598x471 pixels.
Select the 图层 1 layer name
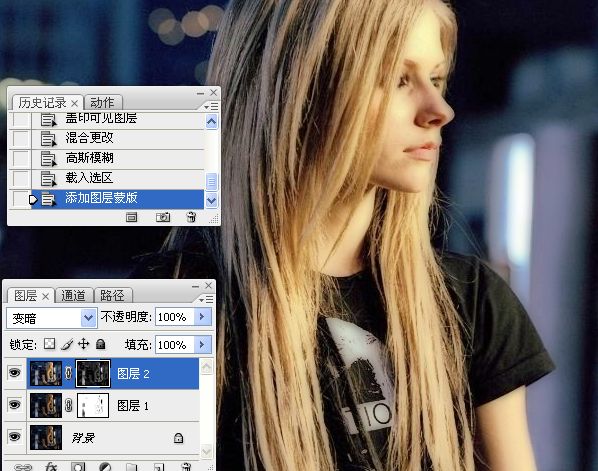click(133, 406)
